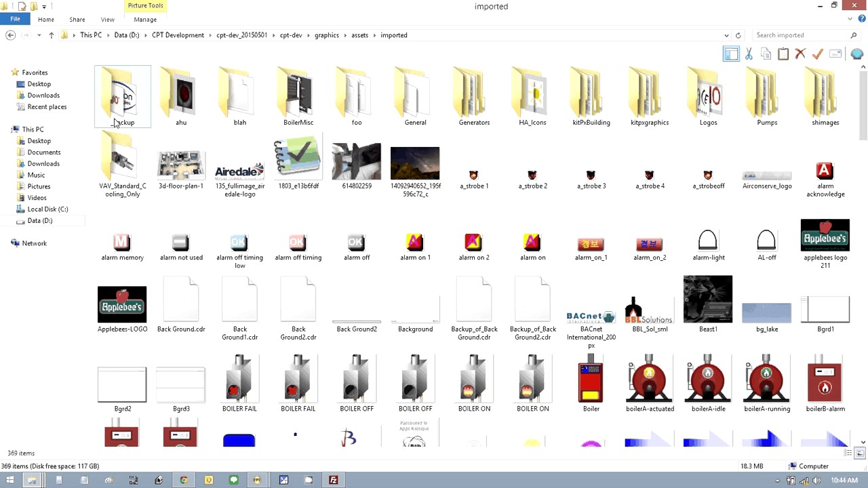This screenshot has width=868, height=488.
Task: Click the red X Delete toolbar icon
Action: 800,54
